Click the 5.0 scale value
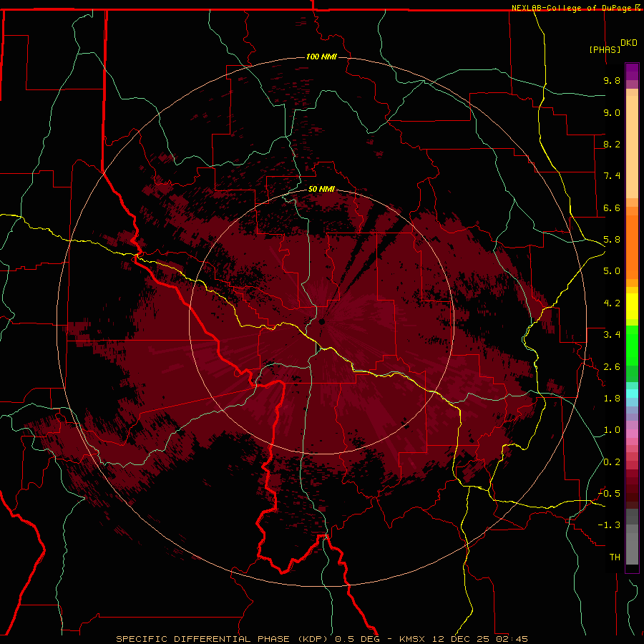 [612, 271]
